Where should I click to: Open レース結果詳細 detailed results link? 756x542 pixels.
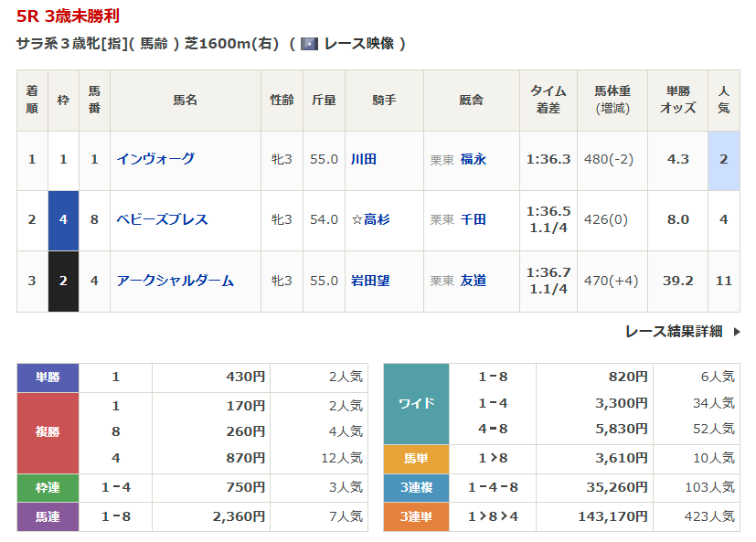(x=674, y=332)
